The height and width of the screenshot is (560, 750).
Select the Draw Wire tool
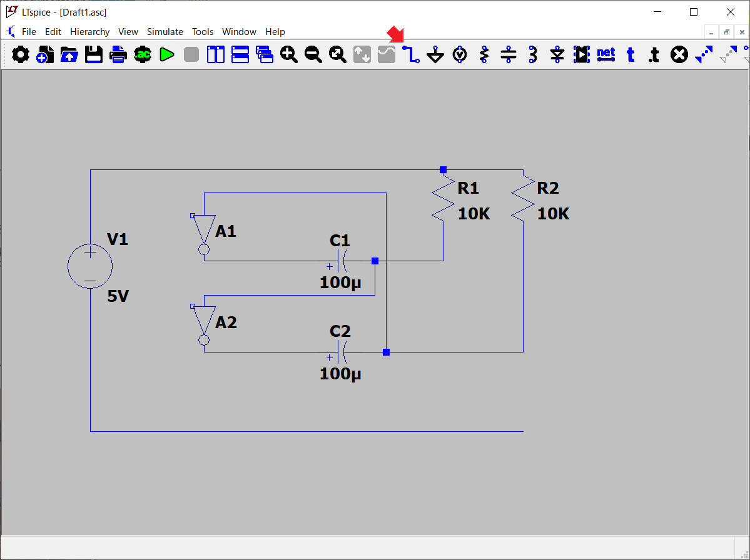[x=411, y=55]
